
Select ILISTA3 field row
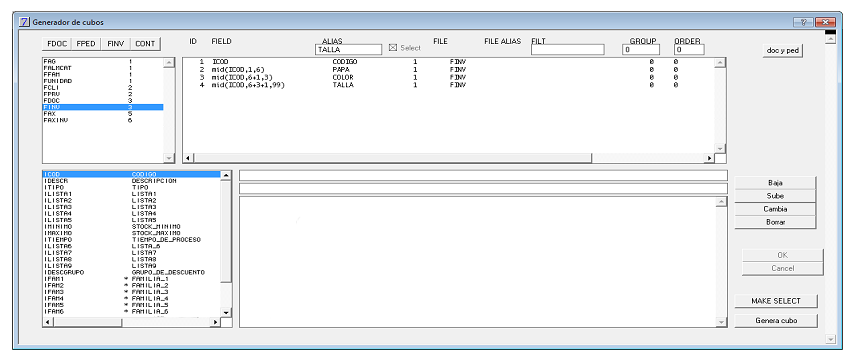point(131,207)
